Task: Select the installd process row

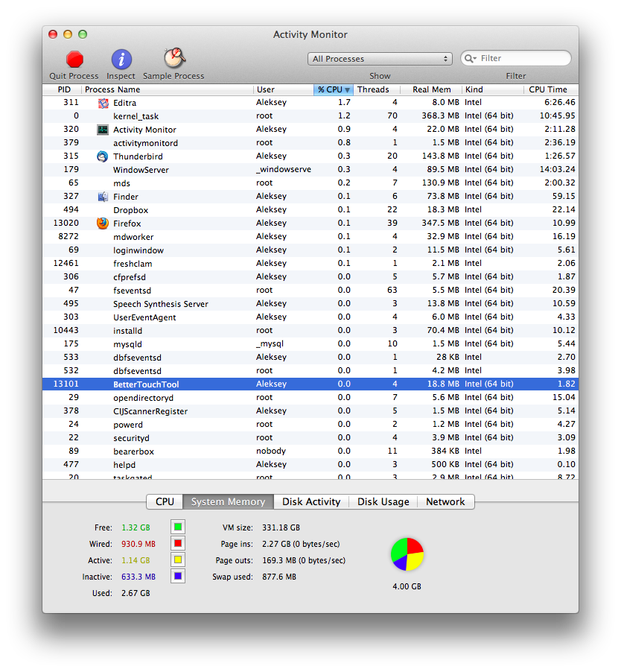Action: pos(310,331)
